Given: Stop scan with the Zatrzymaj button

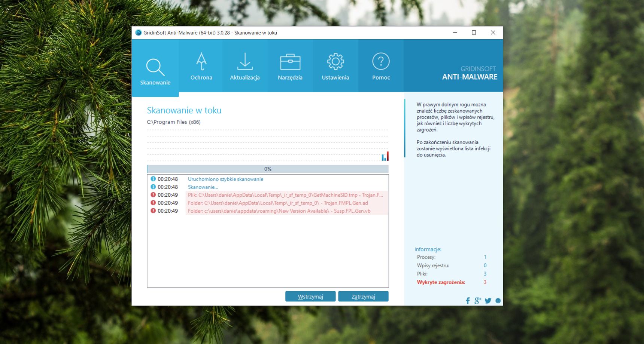Looking at the screenshot, I should 363,297.
